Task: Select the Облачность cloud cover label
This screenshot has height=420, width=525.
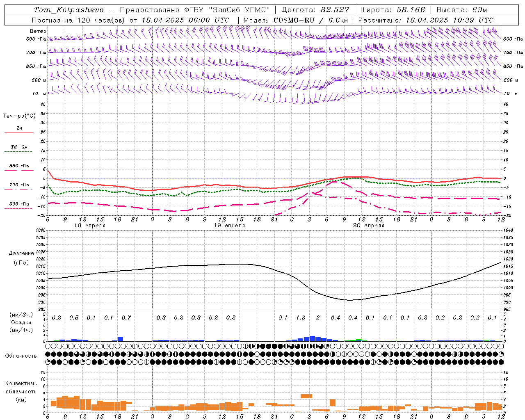Action: (x=21, y=356)
